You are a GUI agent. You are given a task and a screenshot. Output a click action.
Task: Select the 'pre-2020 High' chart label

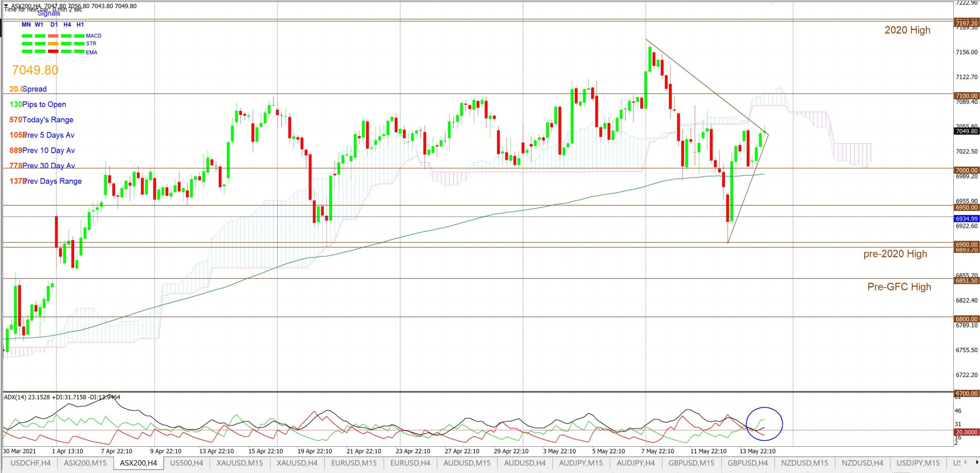pos(895,254)
